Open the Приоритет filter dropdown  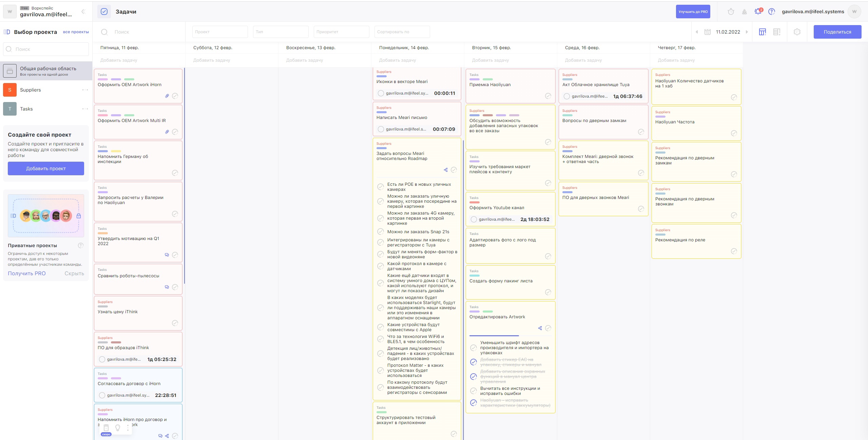341,32
